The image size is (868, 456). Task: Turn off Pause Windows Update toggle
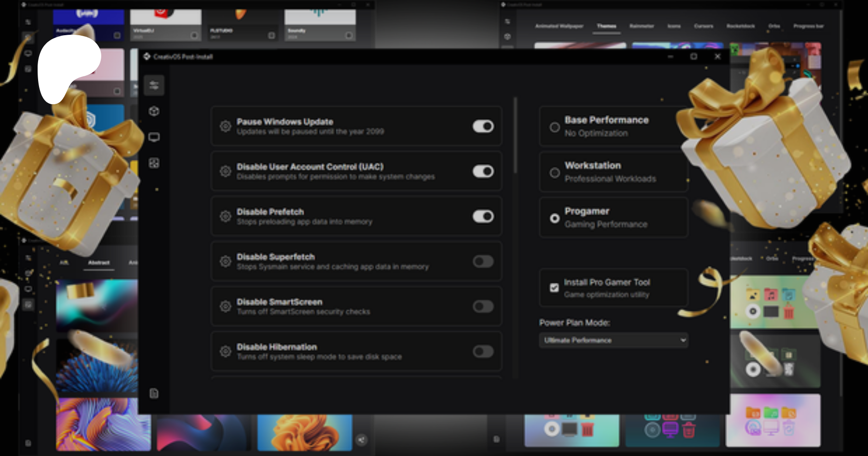point(483,126)
